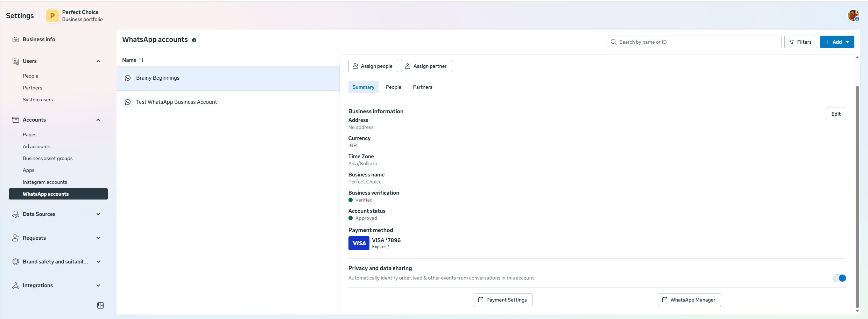Click the VISA *7896 payment method text
This screenshot has width=868, height=319.
386,240
